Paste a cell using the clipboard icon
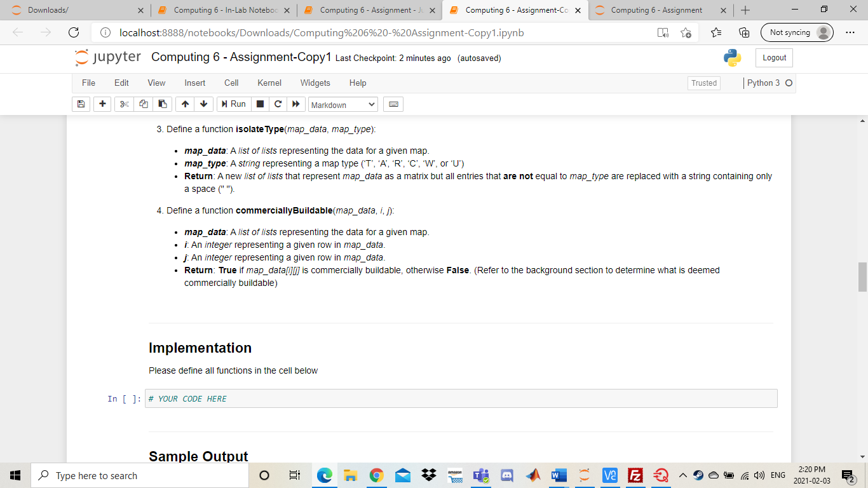 pyautogui.click(x=162, y=104)
